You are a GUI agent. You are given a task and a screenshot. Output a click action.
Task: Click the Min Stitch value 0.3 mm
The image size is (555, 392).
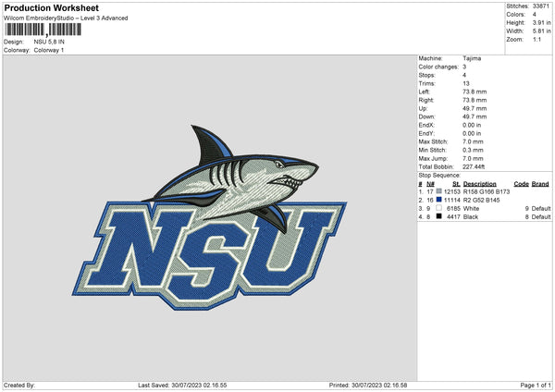pyautogui.click(x=473, y=150)
